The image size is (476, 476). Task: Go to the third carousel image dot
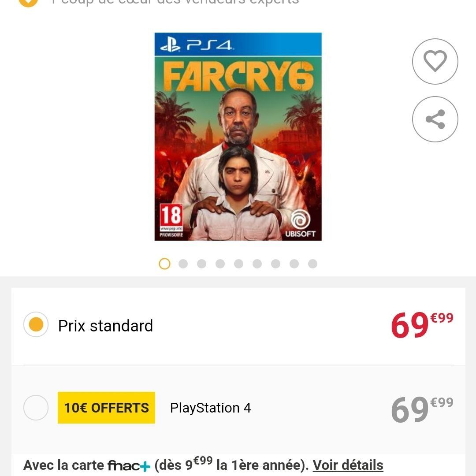coord(201,264)
